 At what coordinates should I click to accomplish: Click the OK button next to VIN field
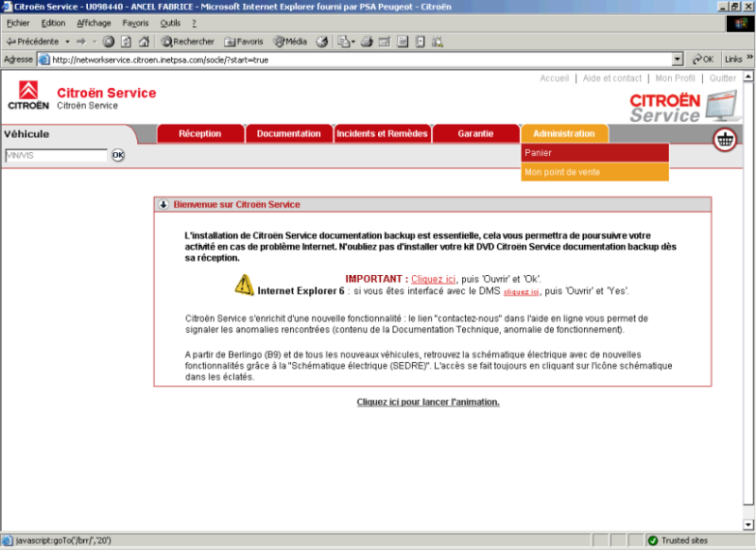(x=118, y=155)
